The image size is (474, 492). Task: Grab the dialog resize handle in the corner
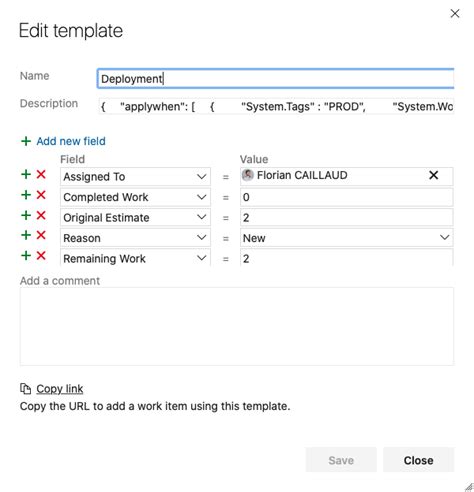click(469, 487)
